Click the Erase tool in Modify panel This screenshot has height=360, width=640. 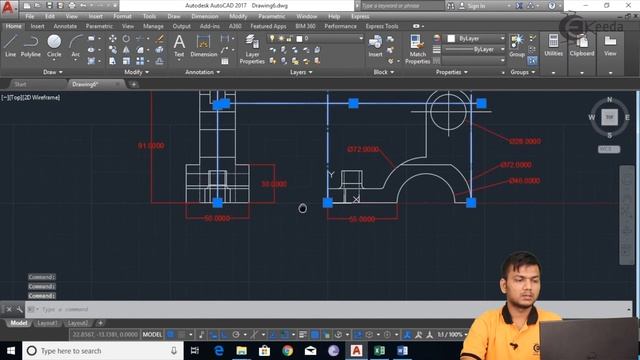tap(160, 38)
